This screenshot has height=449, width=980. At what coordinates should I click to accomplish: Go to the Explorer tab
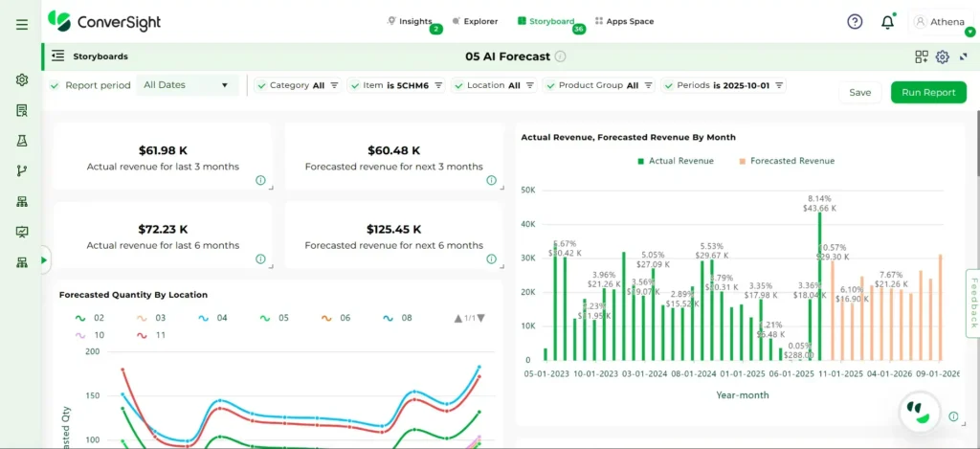(x=474, y=21)
